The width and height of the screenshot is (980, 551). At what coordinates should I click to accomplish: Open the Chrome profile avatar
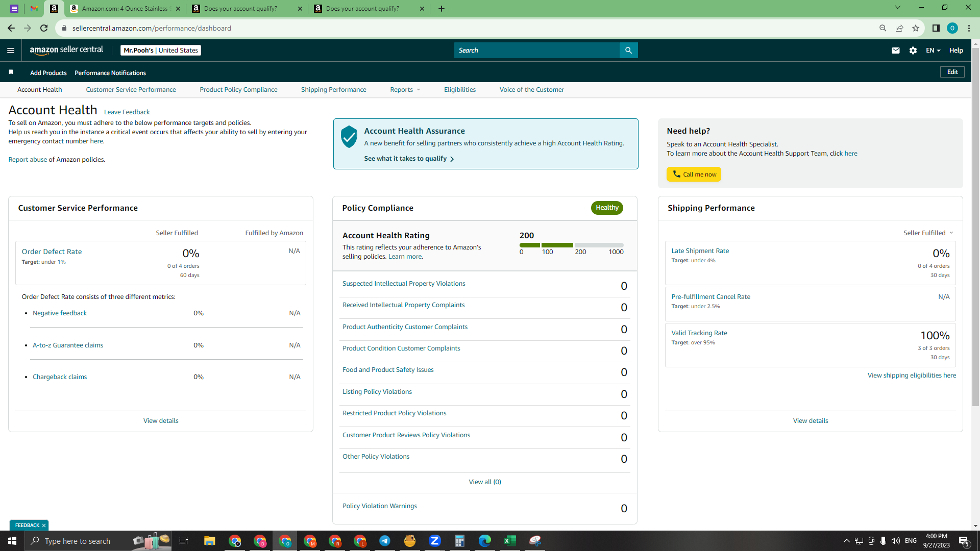[952, 28]
